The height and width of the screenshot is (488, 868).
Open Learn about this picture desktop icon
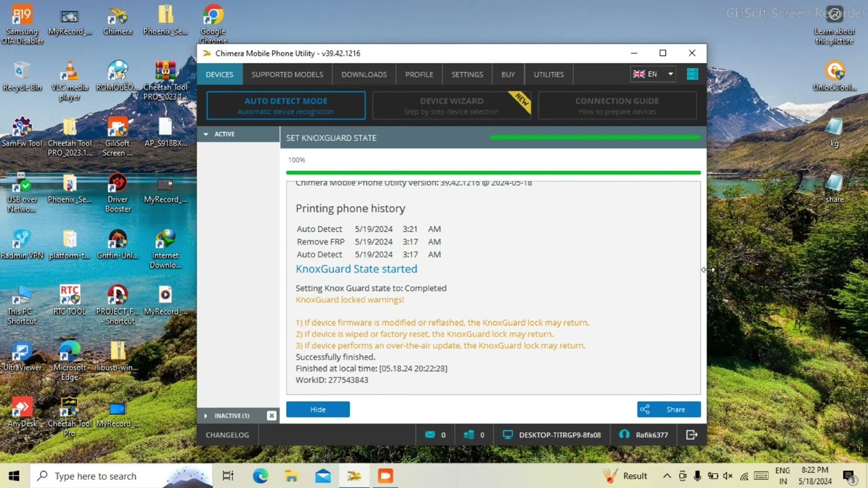pyautogui.click(x=835, y=25)
